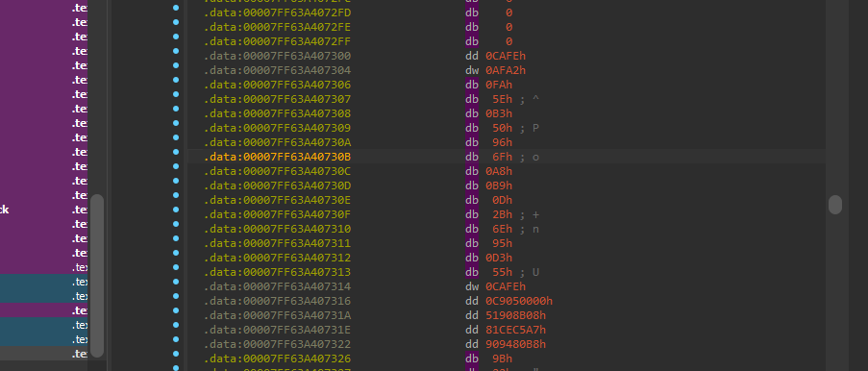868x371 pixels.
Task: Select byte value 0D3h
Action: pyautogui.click(x=499, y=258)
